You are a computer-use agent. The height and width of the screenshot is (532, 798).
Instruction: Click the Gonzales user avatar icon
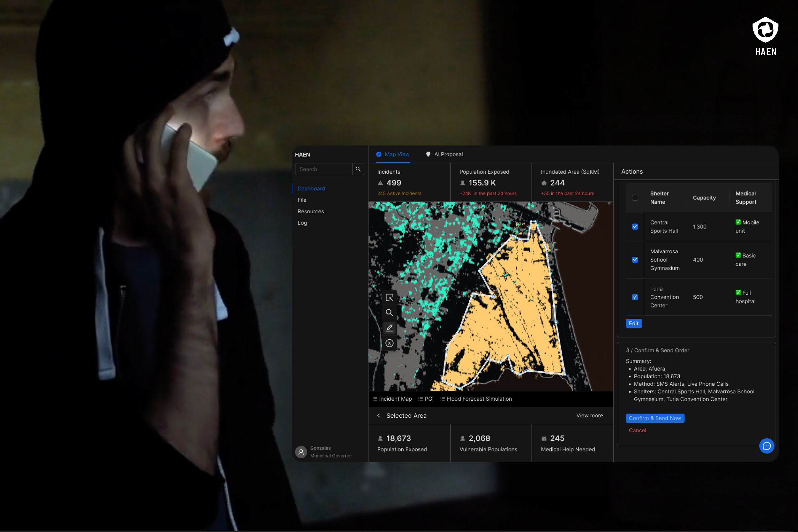(x=301, y=452)
